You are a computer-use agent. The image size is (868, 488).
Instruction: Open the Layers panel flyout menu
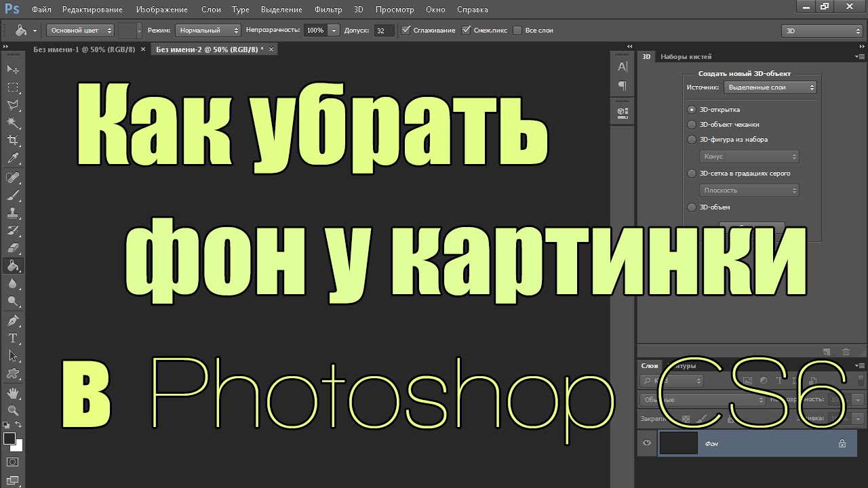coord(861,366)
